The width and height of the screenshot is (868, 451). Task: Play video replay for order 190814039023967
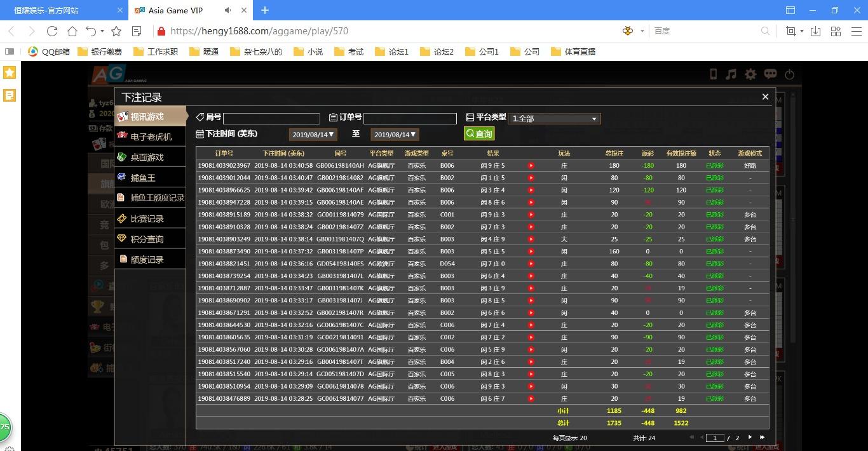pyautogui.click(x=531, y=166)
